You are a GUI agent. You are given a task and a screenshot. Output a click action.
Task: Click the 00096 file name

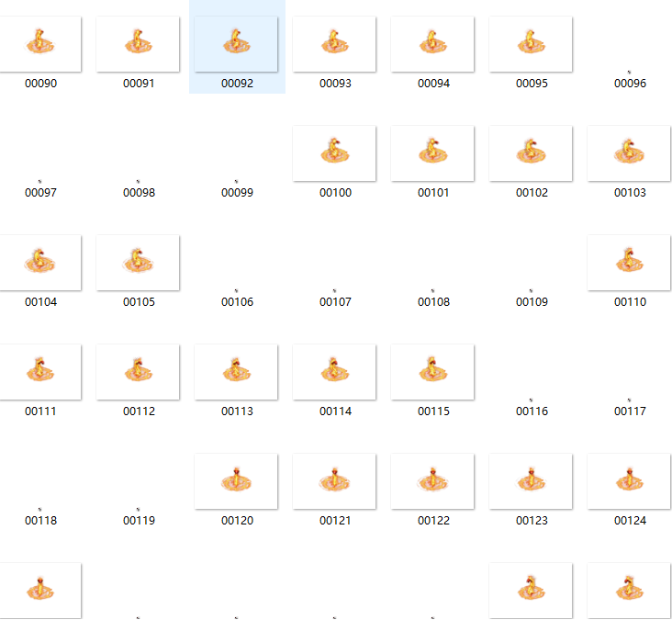[x=630, y=84]
